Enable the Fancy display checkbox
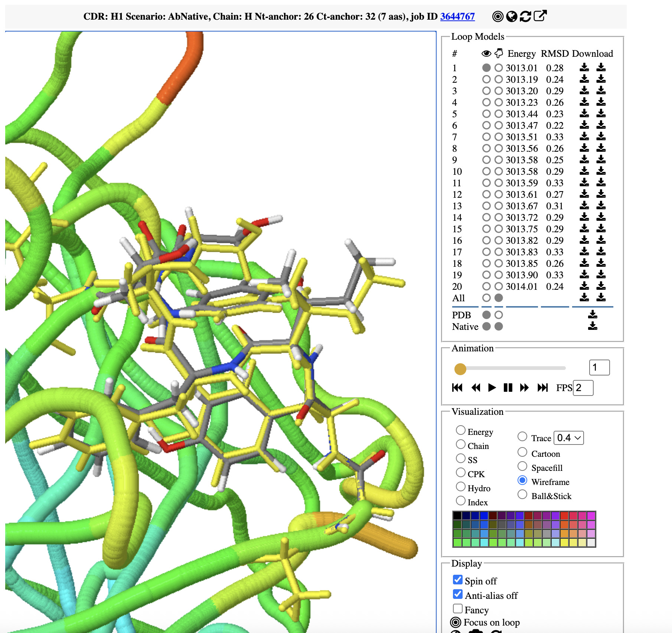This screenshot has width=672, height=633. coord(458,609)
